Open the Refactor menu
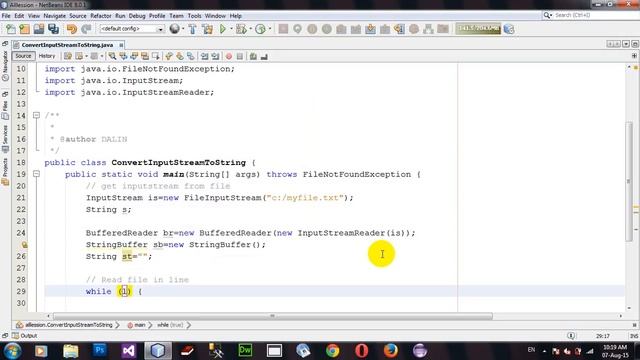 click(101, 16)
